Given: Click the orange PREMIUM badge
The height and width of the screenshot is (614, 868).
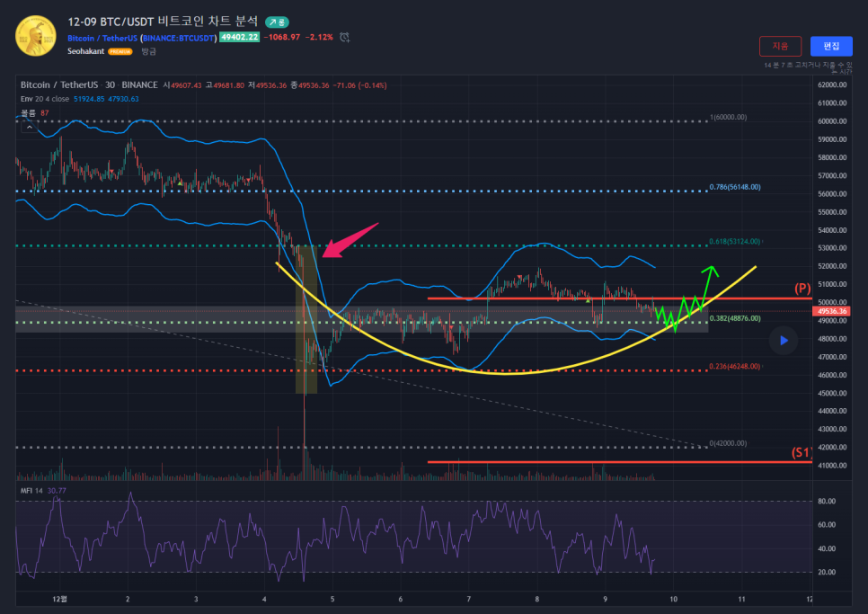Looking at the screenshot, I should 120,52.
